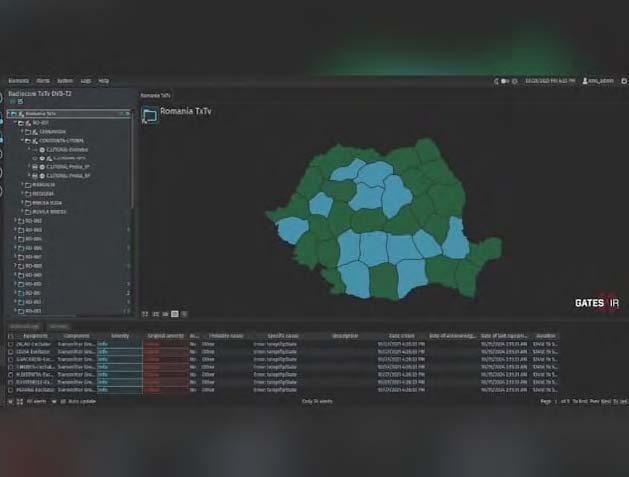Click the tree panel vertical scrollbar
The width and height of the screenshot is (629, 477).
[x=132, y=160]
